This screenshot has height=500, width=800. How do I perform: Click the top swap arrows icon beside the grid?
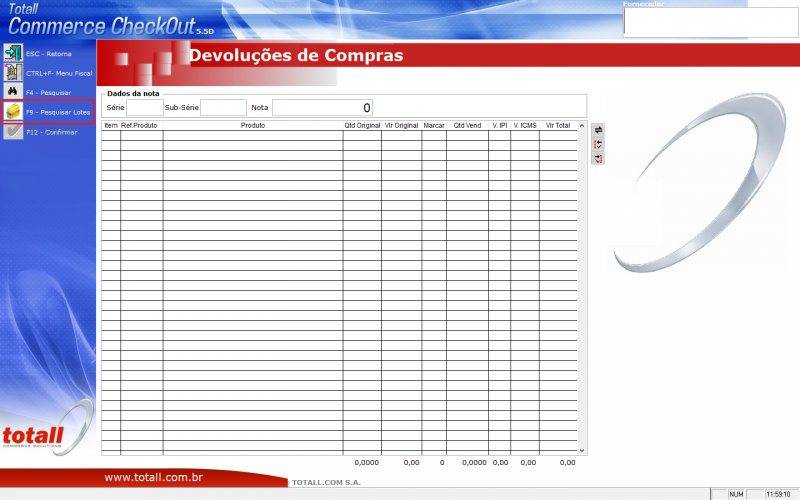(x=598, y=129)
